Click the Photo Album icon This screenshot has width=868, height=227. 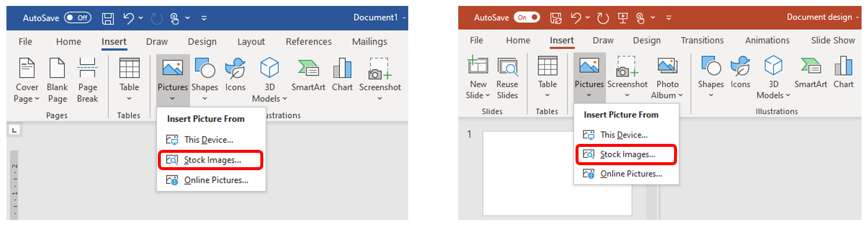(667, 66)
